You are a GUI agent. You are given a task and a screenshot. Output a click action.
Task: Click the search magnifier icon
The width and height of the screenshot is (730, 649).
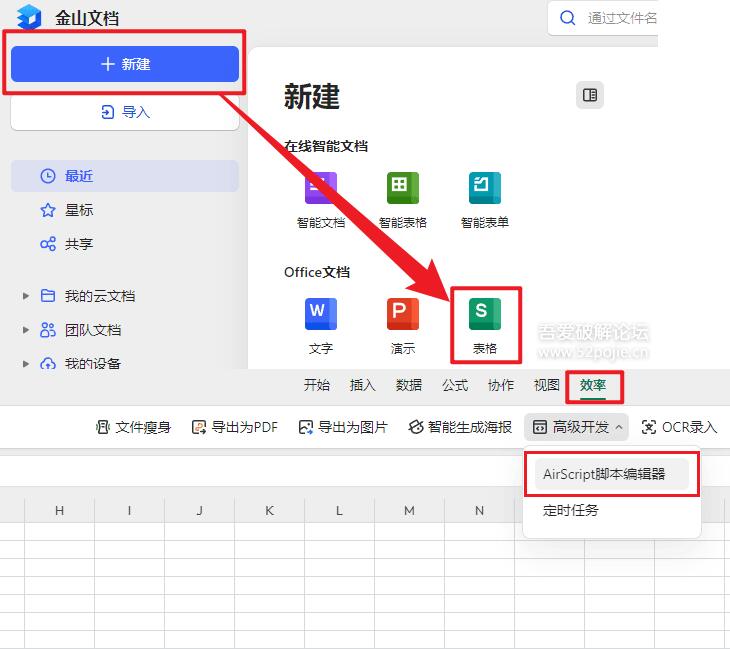[x=567, y=18]
